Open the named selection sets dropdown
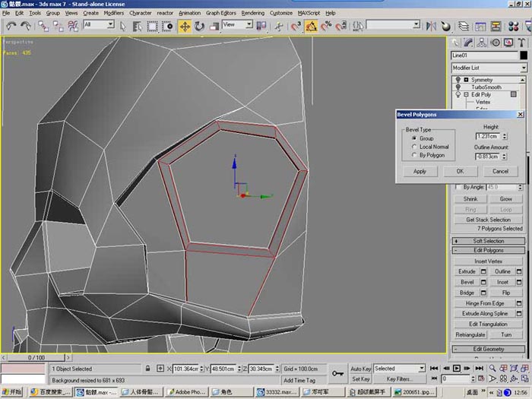This screenshot has width=532, height=399. click(x=393, y=25)
